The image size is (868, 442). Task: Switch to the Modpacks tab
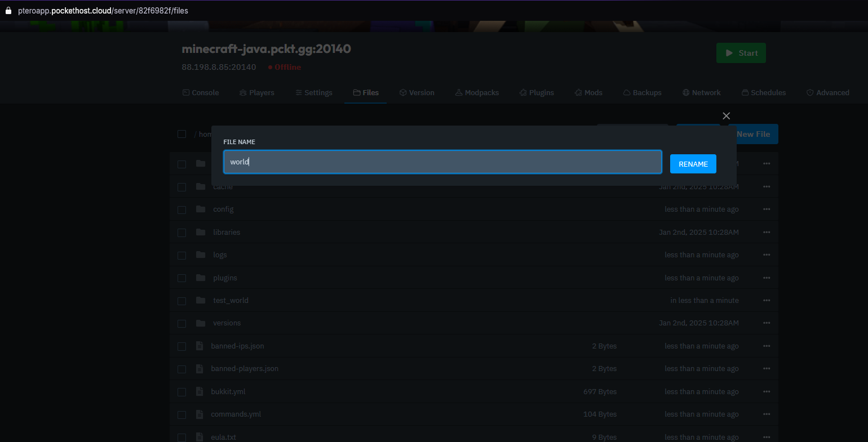click(477, 92)
